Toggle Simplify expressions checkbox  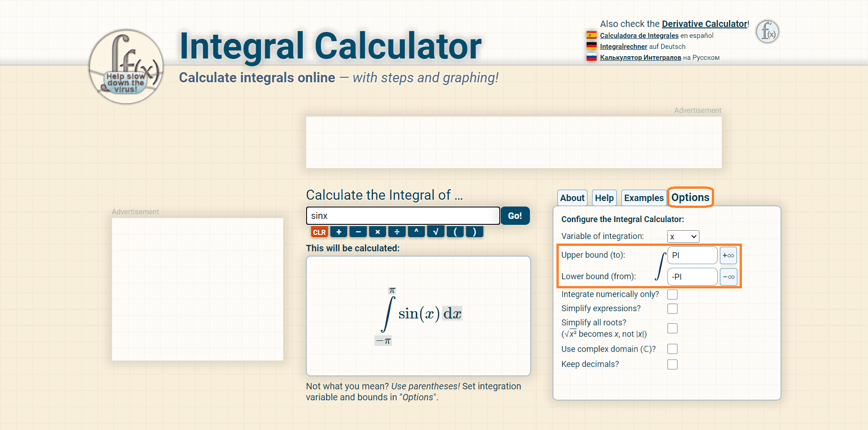click(x=672, y=308)
